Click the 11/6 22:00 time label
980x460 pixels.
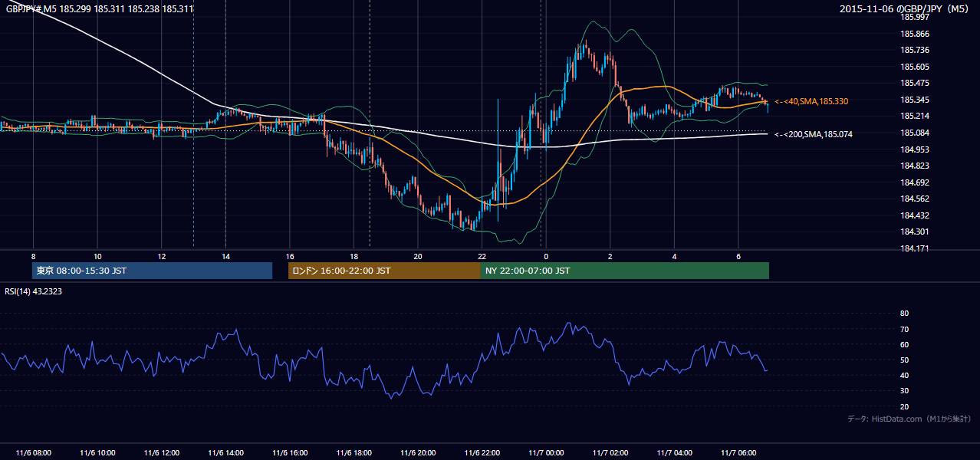[x=482, y=452]
